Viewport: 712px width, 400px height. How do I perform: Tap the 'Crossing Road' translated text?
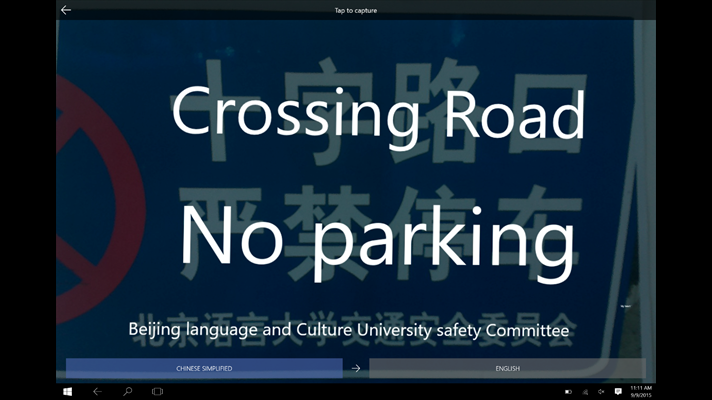(377, 112)
